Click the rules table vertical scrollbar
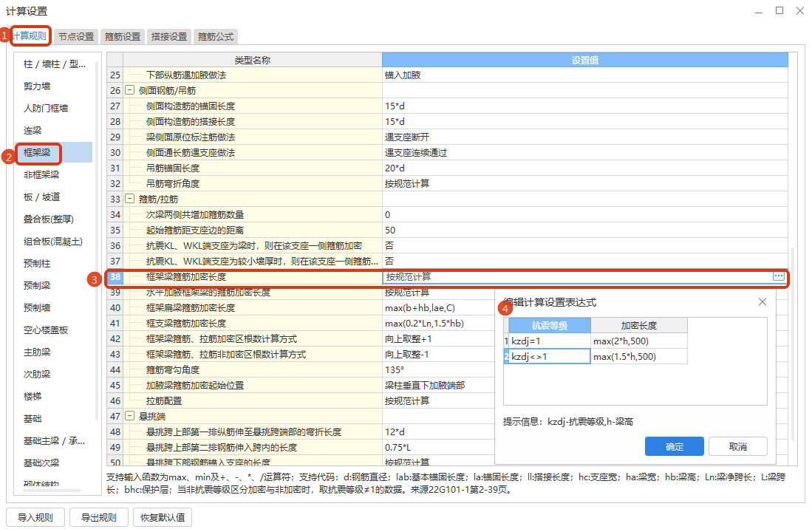Screen dimensions: 812x529 pos(793,344)
